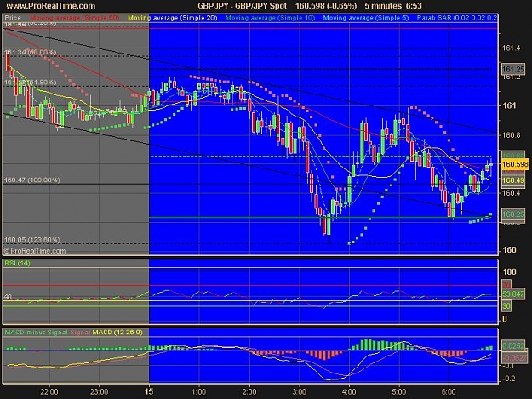The height and width of the screenshot is (399, 532).
Task: Click the RSI value 53.047 tag
Action: (513, 294)
